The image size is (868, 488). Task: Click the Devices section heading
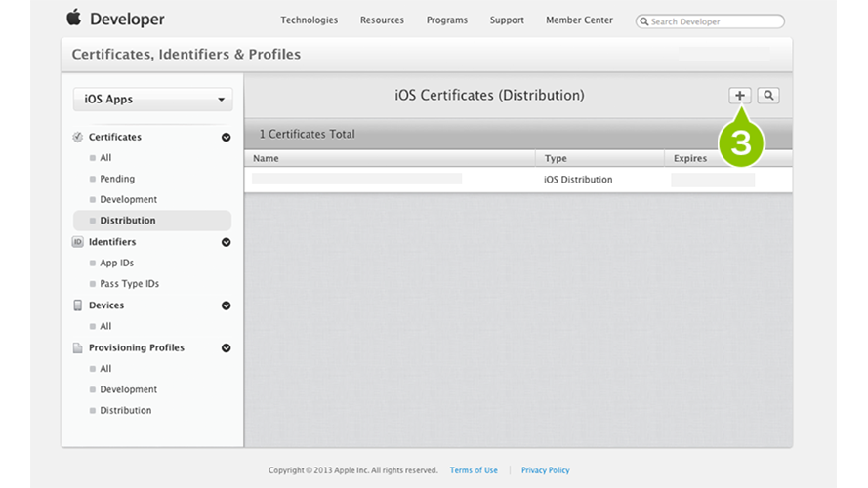(x=105, y=305)
